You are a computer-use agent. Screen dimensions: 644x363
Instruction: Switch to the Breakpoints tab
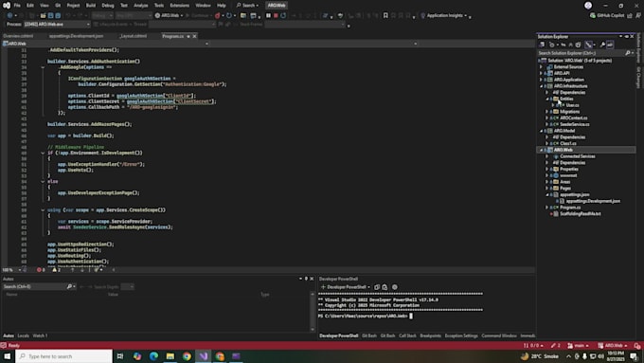point(430,336)
